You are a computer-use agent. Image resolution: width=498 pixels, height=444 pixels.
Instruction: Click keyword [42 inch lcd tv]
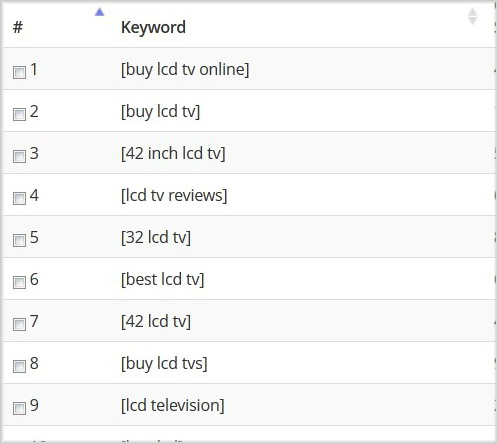point(173,154)
